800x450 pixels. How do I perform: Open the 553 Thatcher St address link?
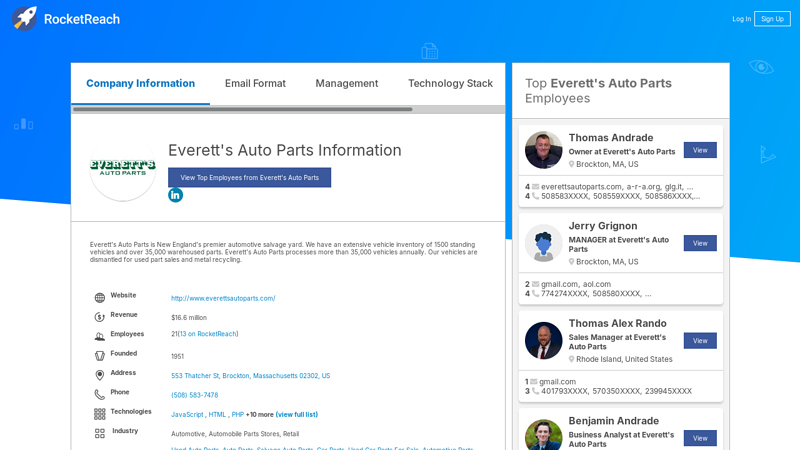click(251, 376)
